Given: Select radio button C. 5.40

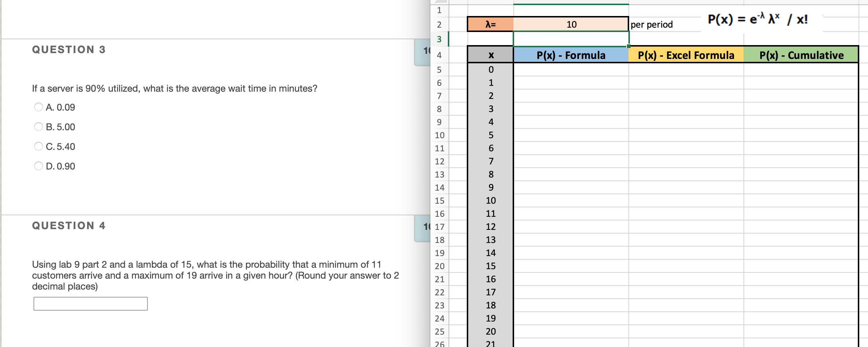Looking at the screenshot, I should (38, 147).
